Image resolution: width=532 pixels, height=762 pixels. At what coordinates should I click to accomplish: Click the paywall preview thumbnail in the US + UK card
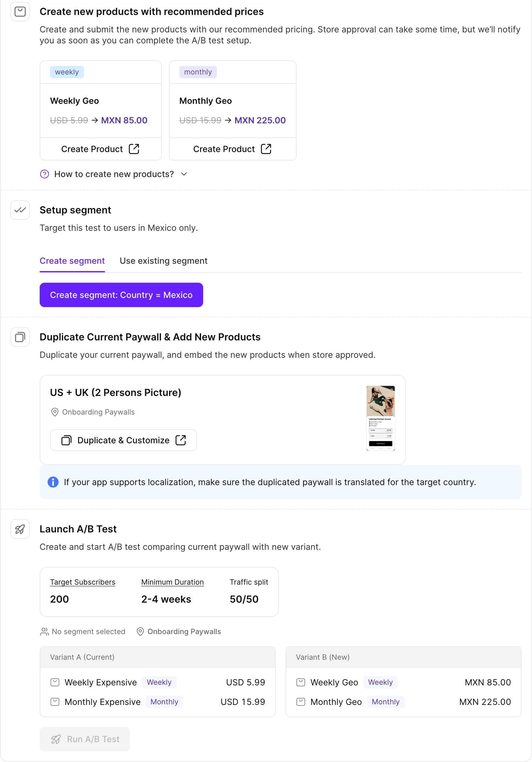point(380,418)
